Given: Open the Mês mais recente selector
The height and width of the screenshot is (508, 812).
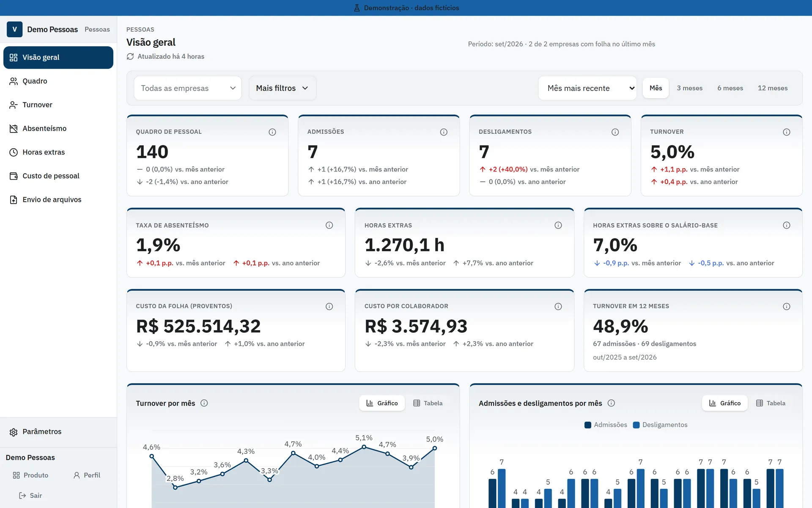Looking at the screenshot, I should coord(587,88).
